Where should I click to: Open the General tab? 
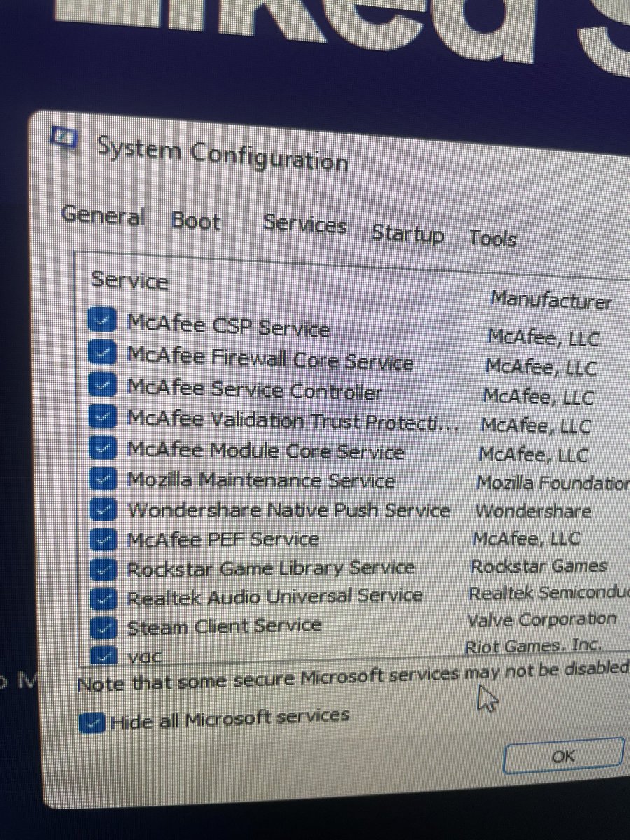103,216
